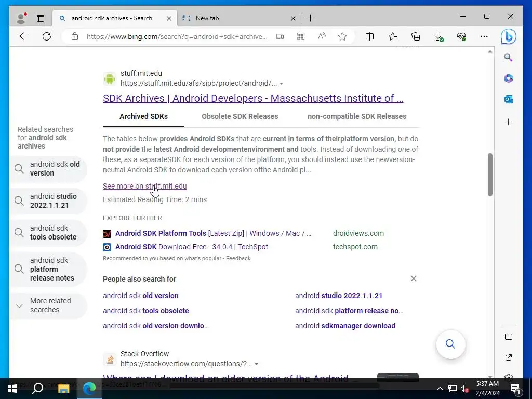The height and width of the screenshot is (399, 532).
Task: Toggle sidebar panel layout icon
Action: click(508, 337)
